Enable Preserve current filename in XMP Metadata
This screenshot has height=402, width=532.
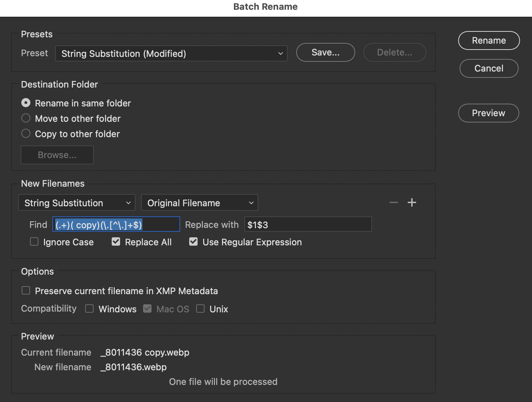coord(26,290)
